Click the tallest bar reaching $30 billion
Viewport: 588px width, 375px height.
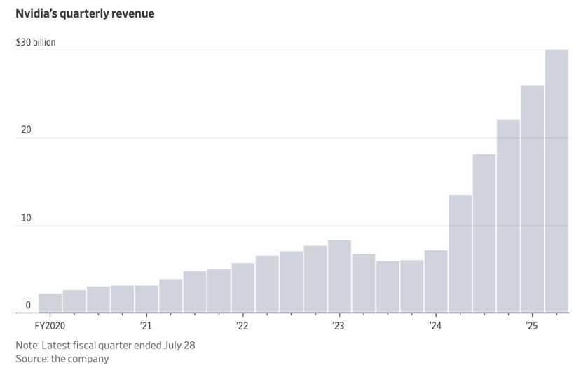click(556, 182)
